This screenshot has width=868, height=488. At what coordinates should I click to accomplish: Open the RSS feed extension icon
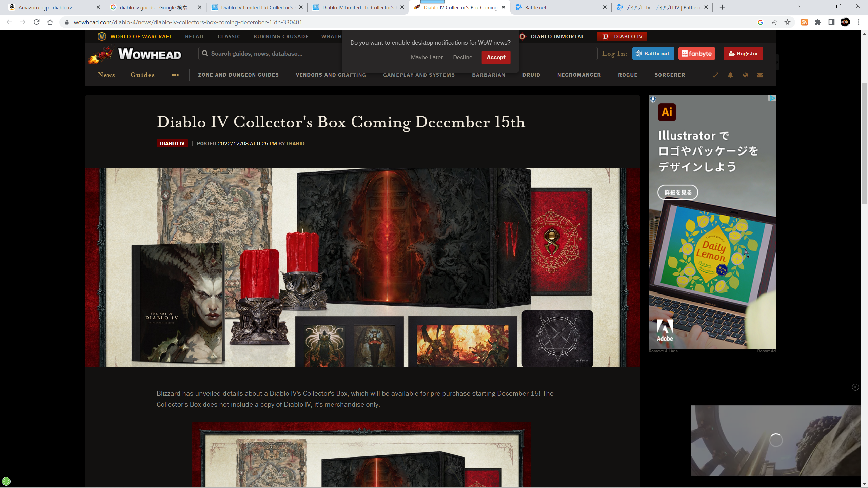pos(804,22)
